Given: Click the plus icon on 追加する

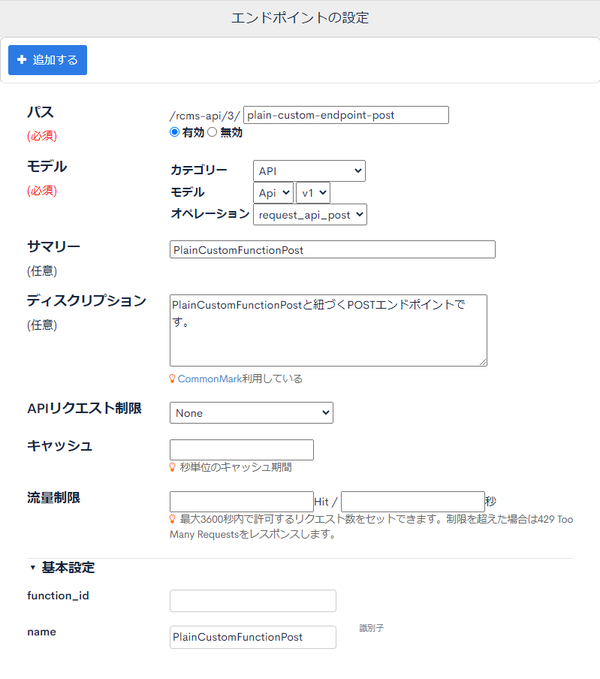Looking at the screenshot, I should (x=22, y=60).
